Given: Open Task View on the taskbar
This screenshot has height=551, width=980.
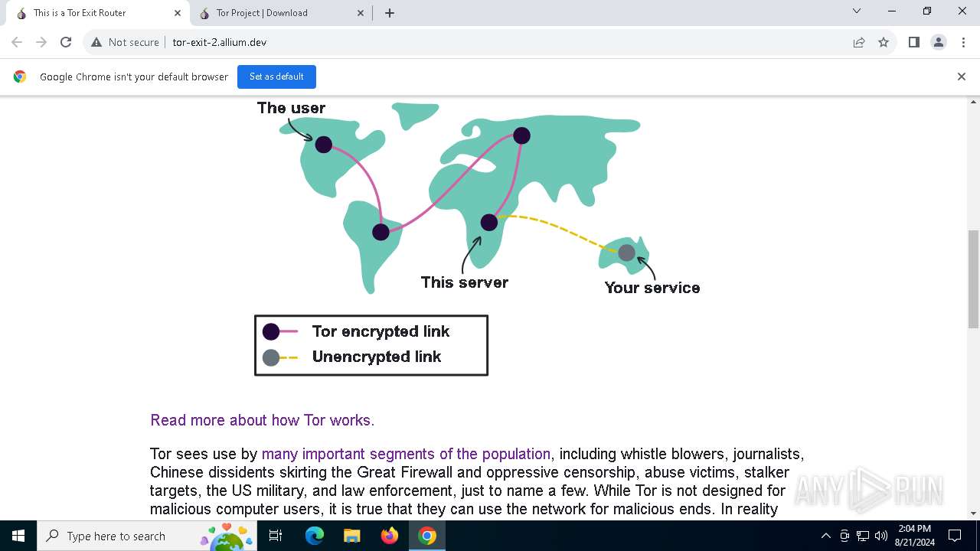Looking at the screenshot, I should point(276,536).
